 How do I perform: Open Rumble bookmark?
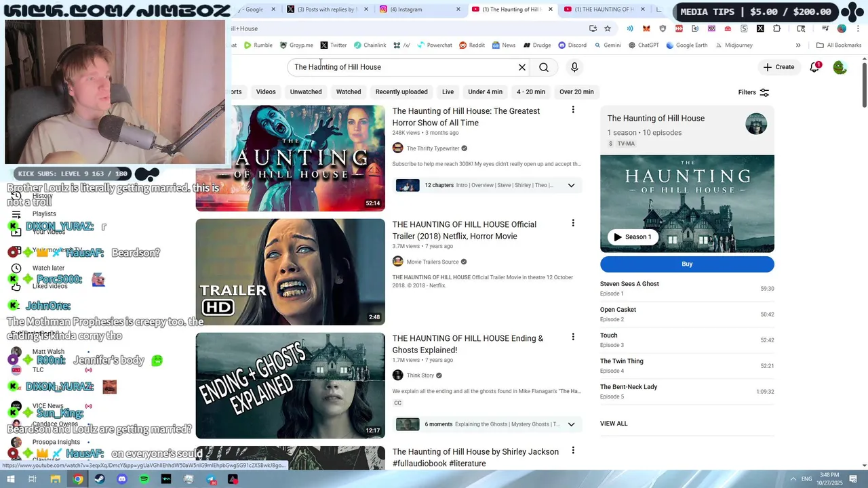coord(258,45)
